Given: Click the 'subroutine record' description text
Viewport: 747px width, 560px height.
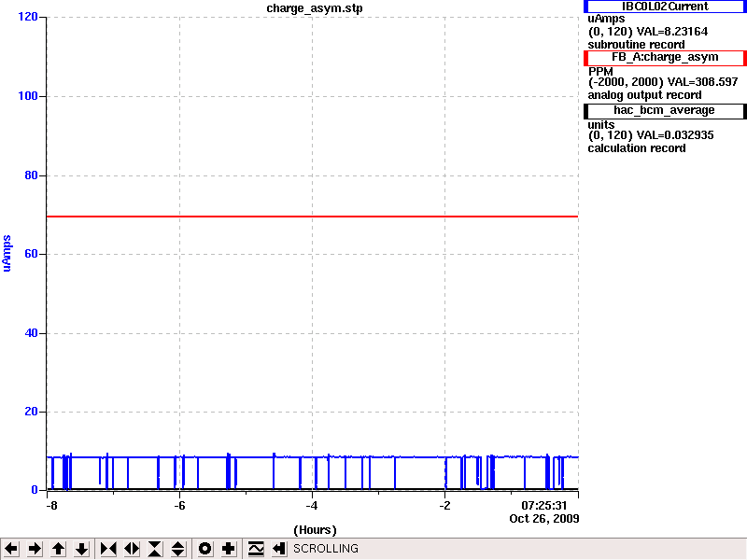Looking at the screenshot, I should (636, 45).
